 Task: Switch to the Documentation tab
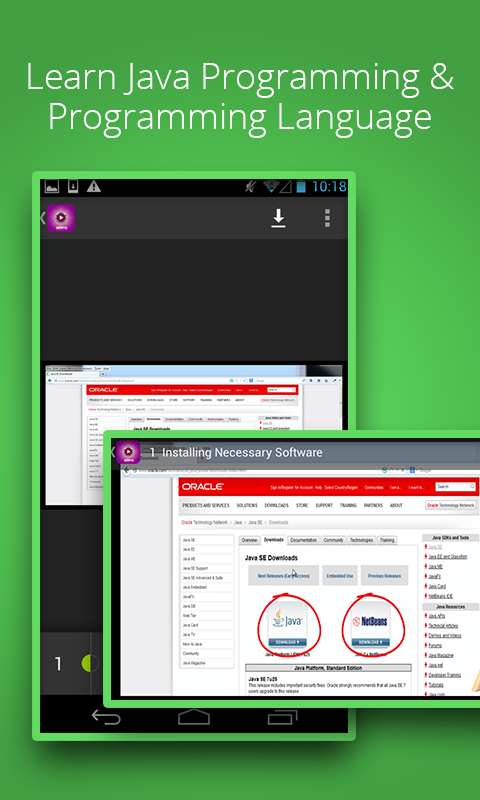(x=304, y=540)
